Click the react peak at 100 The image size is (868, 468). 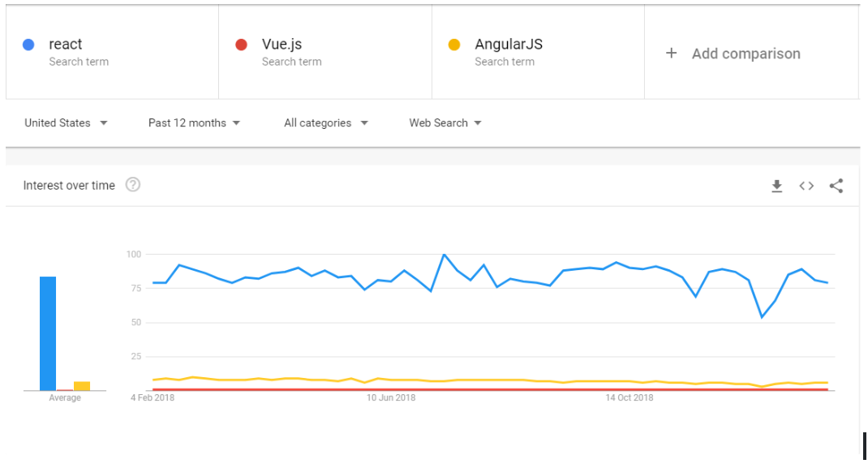444,255
